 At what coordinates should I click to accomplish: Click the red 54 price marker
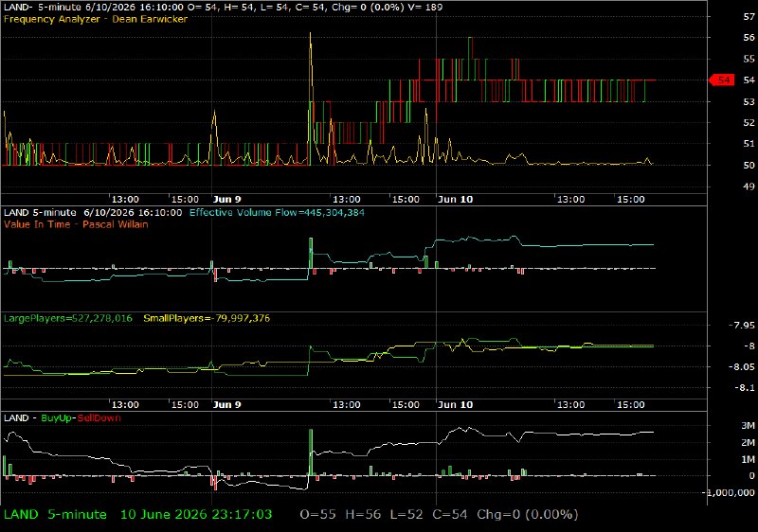click(x=722, y=80)
